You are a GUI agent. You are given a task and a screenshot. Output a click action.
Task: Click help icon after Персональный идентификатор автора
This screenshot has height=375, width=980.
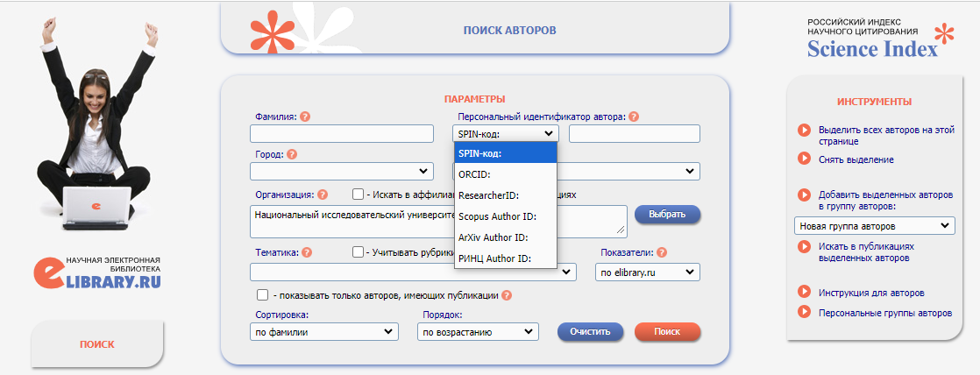[x=634, y=117]
